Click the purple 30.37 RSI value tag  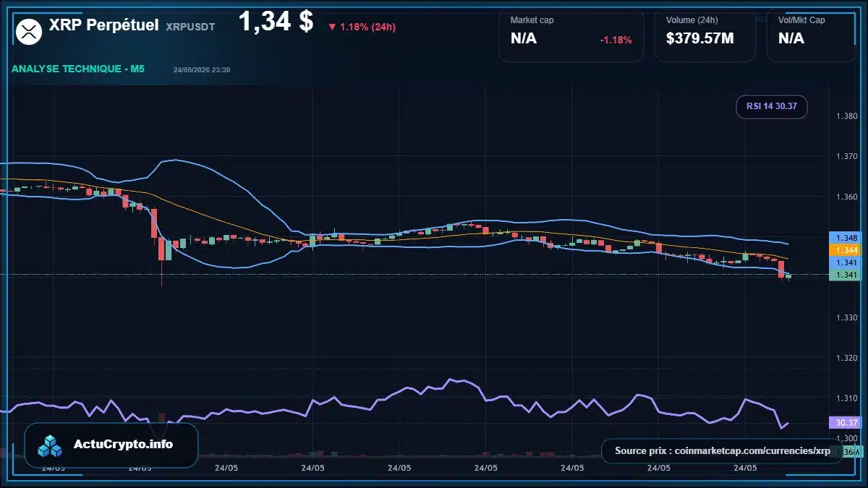click(x=846, y=423)
